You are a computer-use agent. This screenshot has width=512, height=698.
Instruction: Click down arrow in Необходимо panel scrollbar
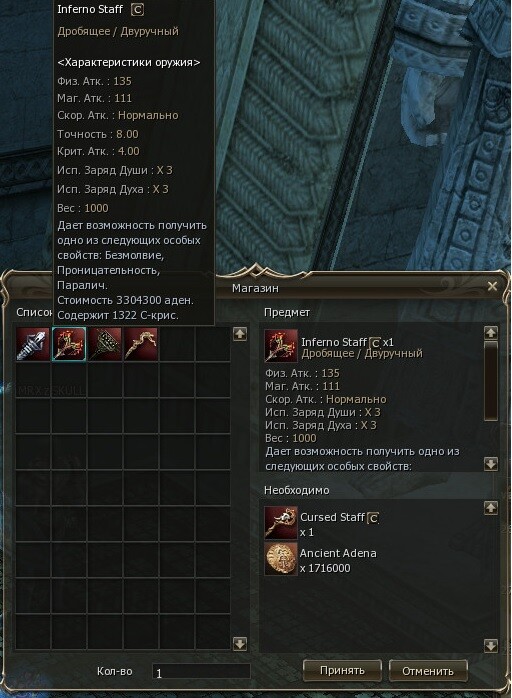(491, 645)
